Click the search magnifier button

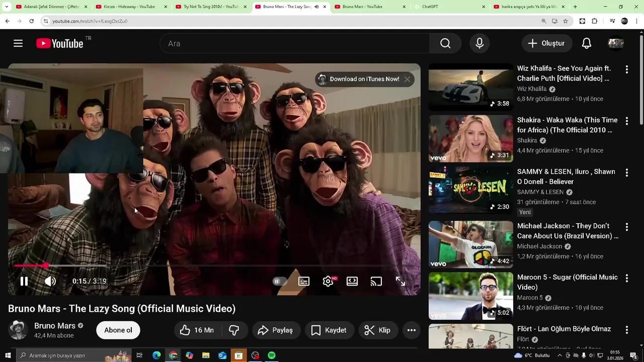pyautogui.click(x=445, y=43)
